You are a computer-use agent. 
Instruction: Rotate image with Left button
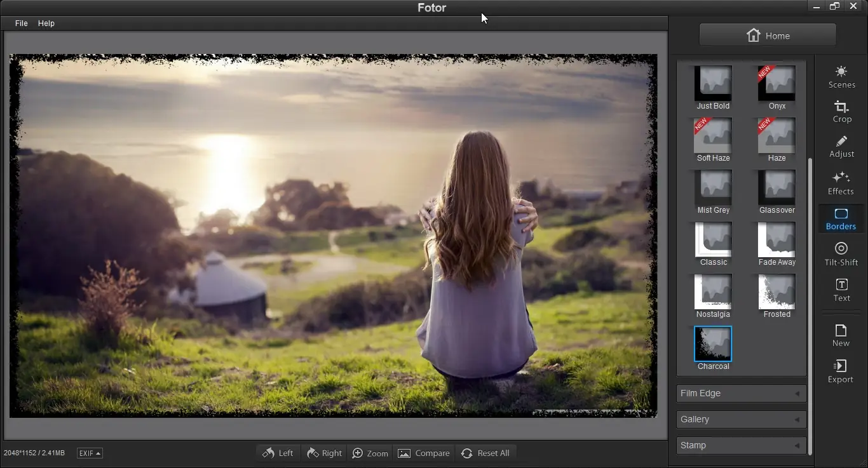click(278, 453)
